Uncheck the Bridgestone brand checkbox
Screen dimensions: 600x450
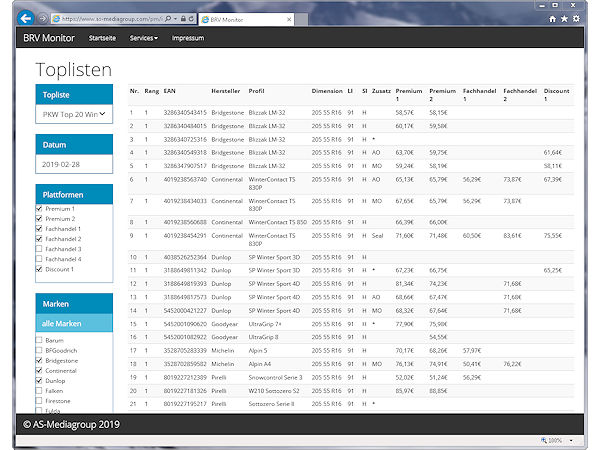pos(39,360)
